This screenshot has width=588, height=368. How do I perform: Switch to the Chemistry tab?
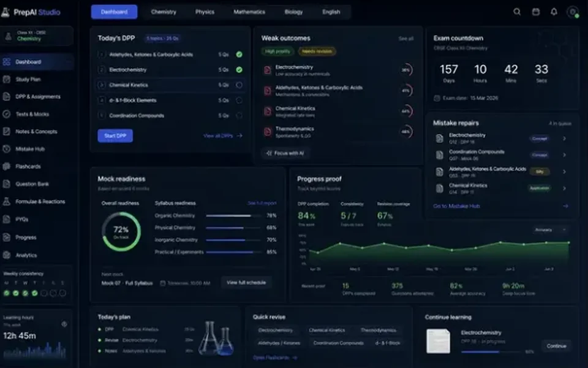coord(164,12)
